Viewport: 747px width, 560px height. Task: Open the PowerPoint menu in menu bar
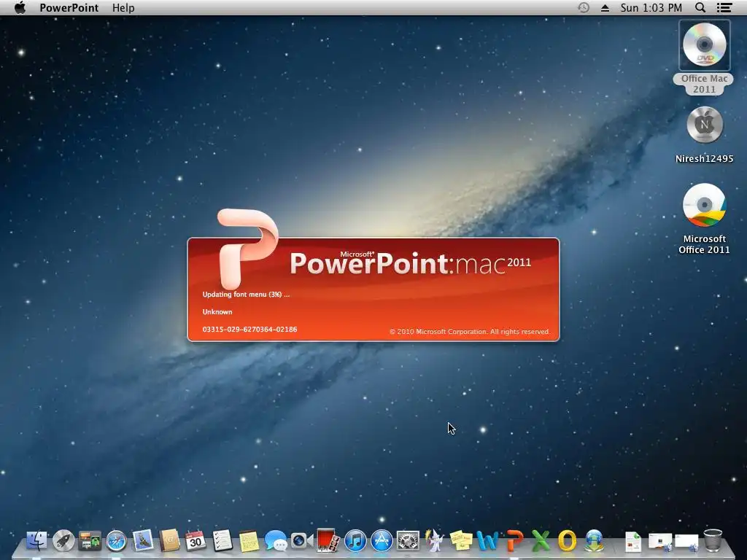click(69, 7)
